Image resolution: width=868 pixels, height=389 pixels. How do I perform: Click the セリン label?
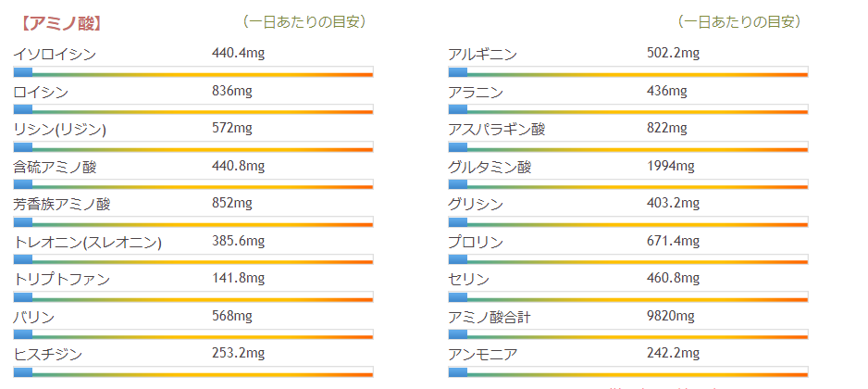(468, 279)
